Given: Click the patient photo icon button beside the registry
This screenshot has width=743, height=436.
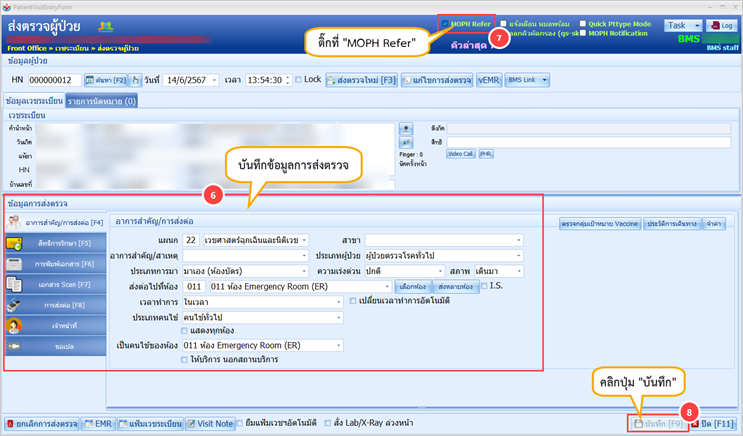Looking at the screenshot, I should 406,128.
